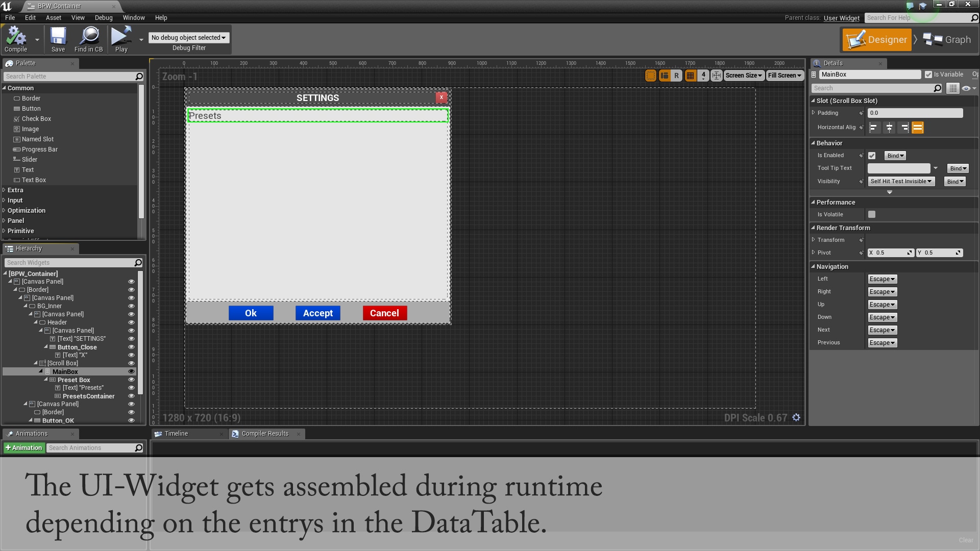This screenshot has height=551, width=980.
Task: Click the eye icon in the Details panel
Action: 967,88
